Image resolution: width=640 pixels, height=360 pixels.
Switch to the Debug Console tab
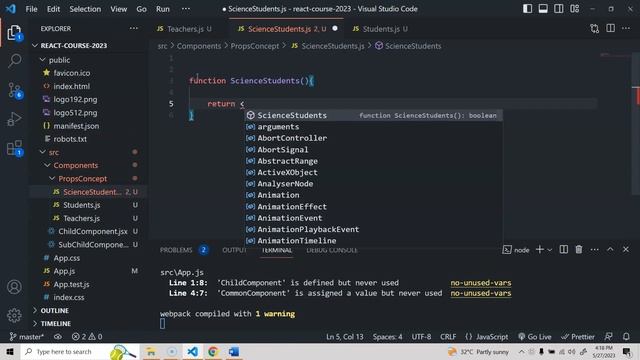332,250
